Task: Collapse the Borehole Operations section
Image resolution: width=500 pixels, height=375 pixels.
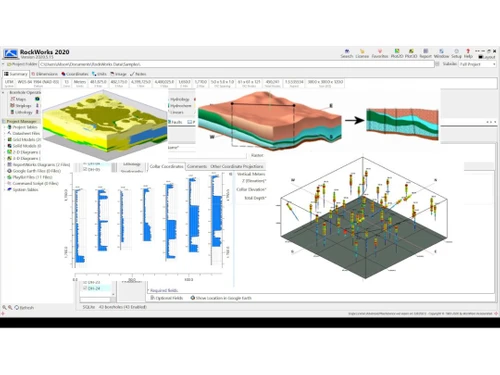Action: point(3,93)
